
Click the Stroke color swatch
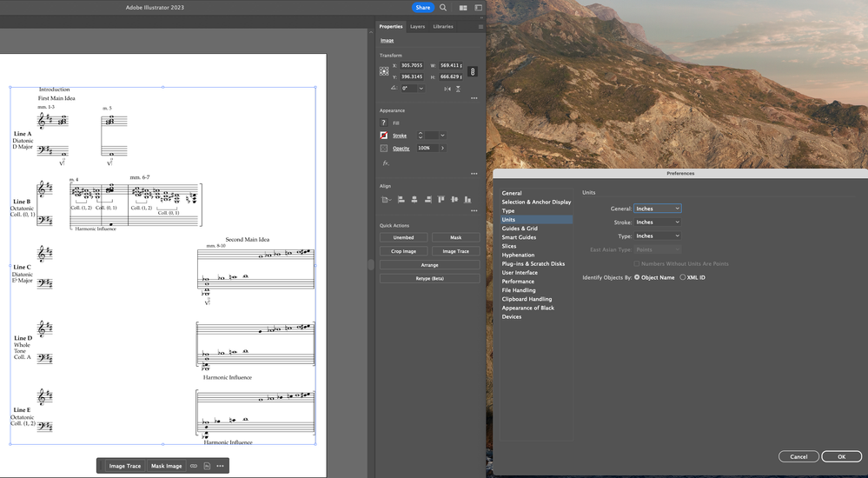[x=384, y=136]
